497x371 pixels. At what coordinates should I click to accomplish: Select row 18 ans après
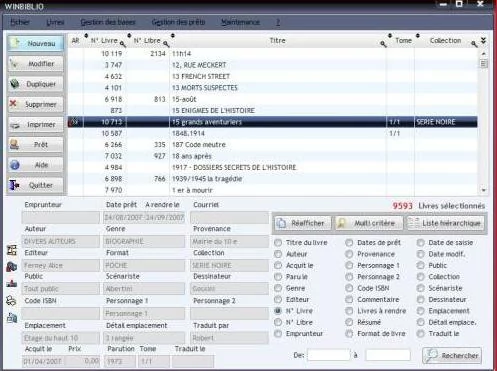[x=273, y=156]
